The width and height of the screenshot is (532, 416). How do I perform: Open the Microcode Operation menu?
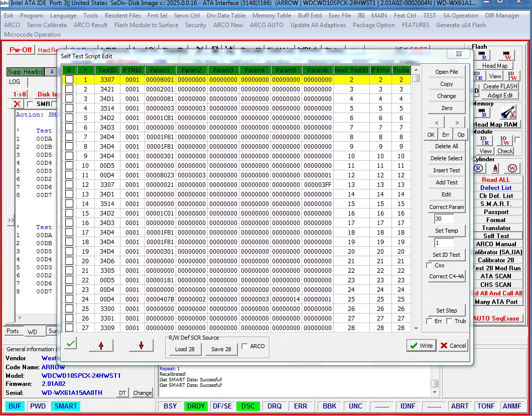point(32,34)
